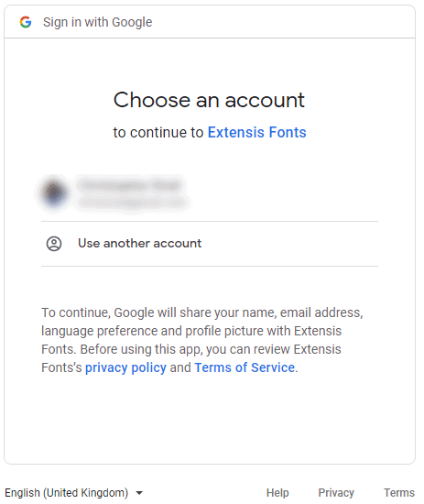The width and height of the screenshot is (424, 504).
Task: Select the blurred profile avatar picture
Action: pos(54,192)
